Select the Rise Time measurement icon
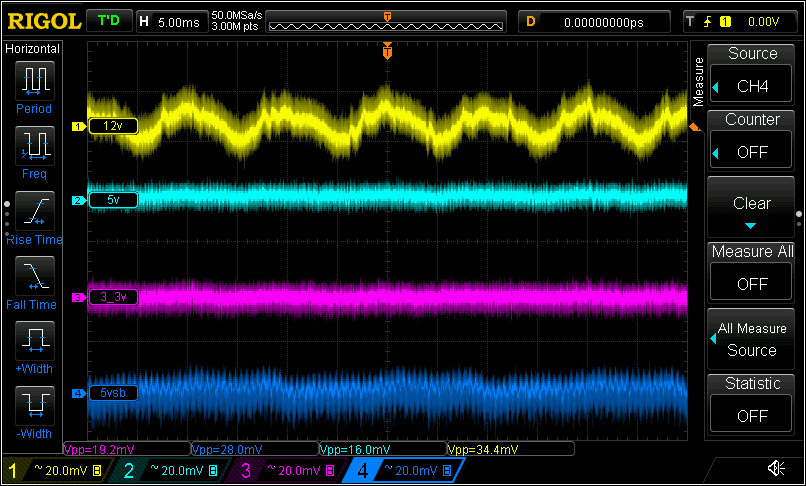The image size is (806, 486). tap(34, 212)
